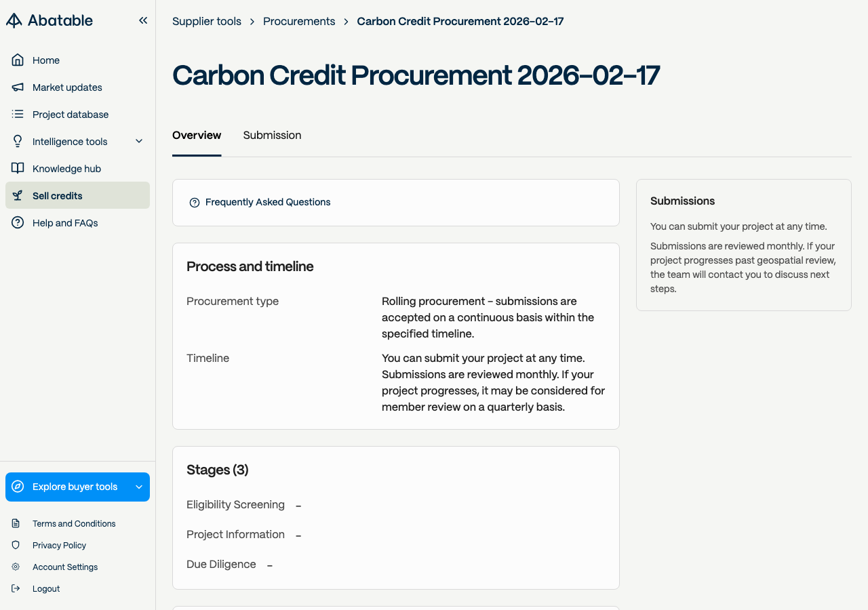The image size is (868, 610).
Task: Click the Account Settings gear icon
Action: tap(16, 567)
